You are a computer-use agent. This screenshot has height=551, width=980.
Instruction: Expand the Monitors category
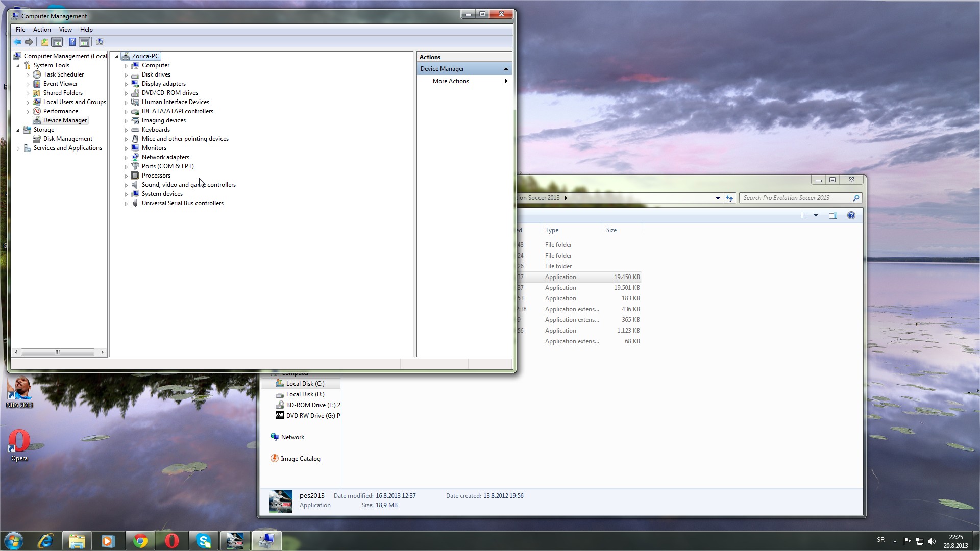click(127, 148)
